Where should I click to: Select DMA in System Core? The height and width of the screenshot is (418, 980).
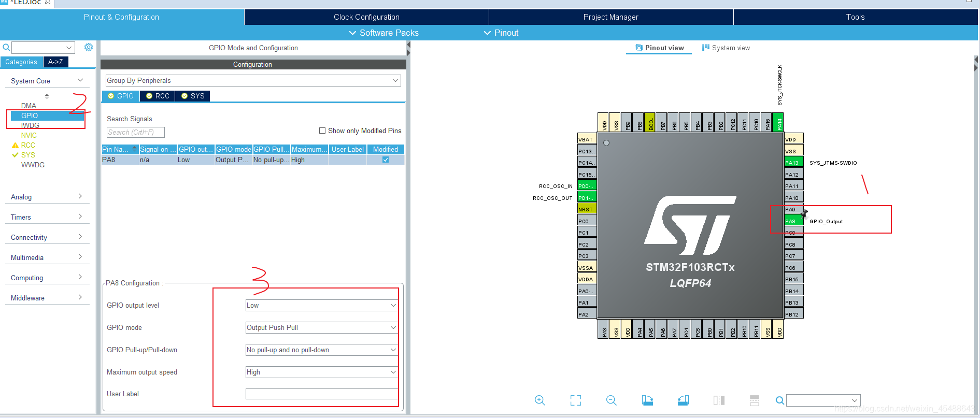(29, 106)
